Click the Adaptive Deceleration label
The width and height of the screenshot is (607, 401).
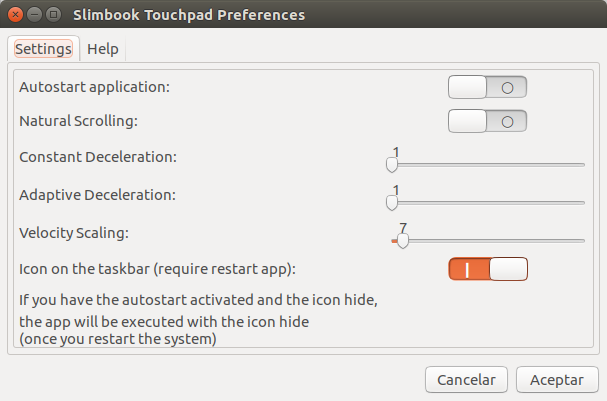pyautogui.click(x=97, y=195)
